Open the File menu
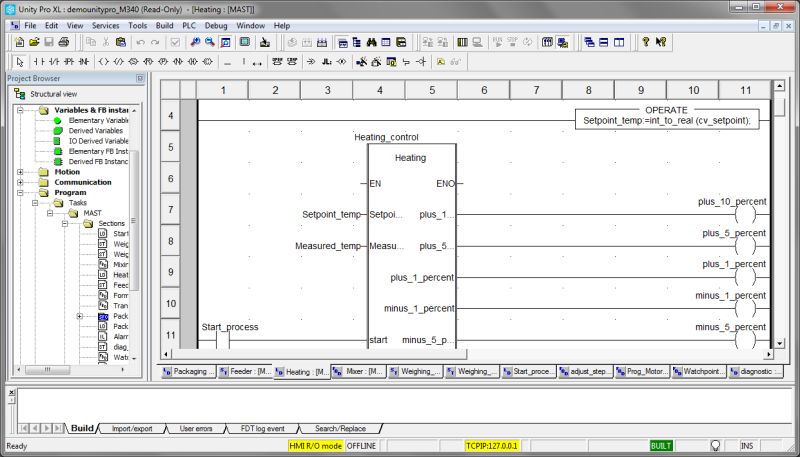800x457 pixels. pos(30,26)
